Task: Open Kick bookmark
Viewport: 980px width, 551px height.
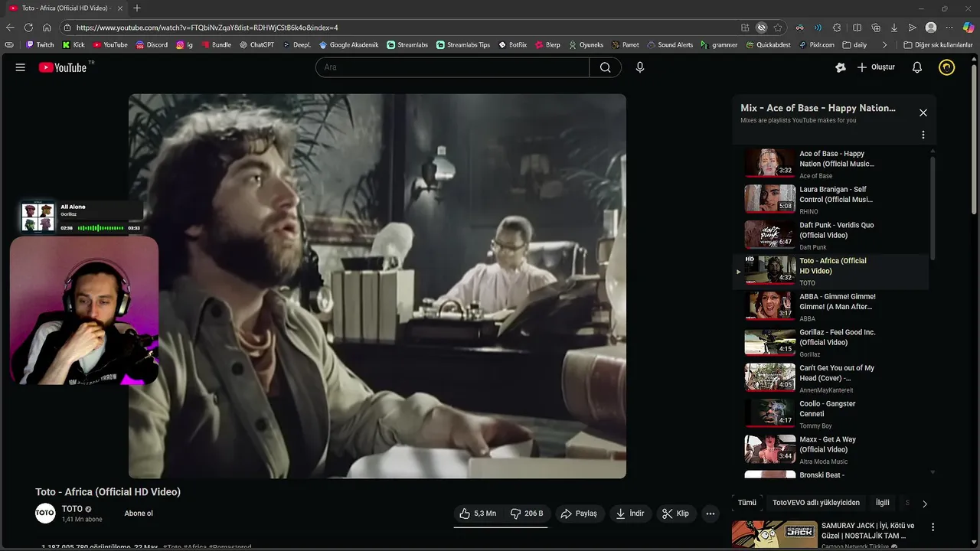Action: coord(73,45)
